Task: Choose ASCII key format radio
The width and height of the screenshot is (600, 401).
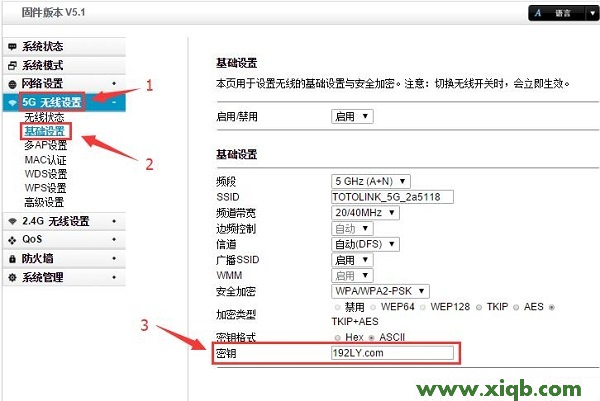Action: pos(371,337)
